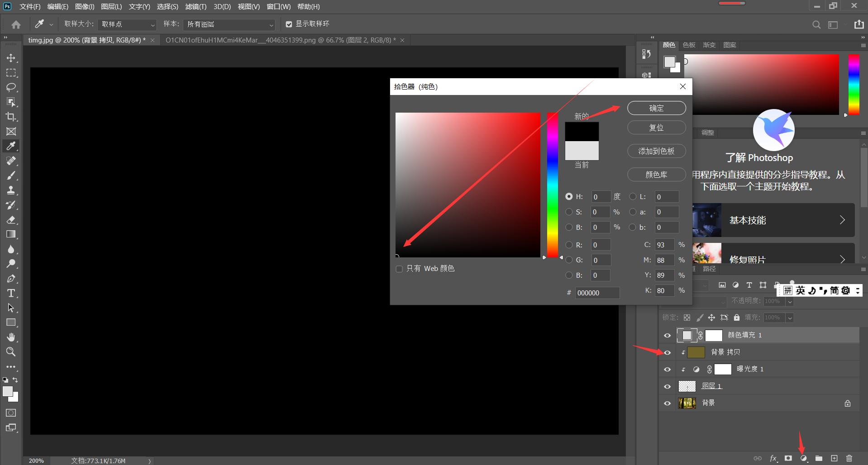Open the 滤镜(T) menu
The width and height of the screenshot is (868, 465).
[196, 7]
